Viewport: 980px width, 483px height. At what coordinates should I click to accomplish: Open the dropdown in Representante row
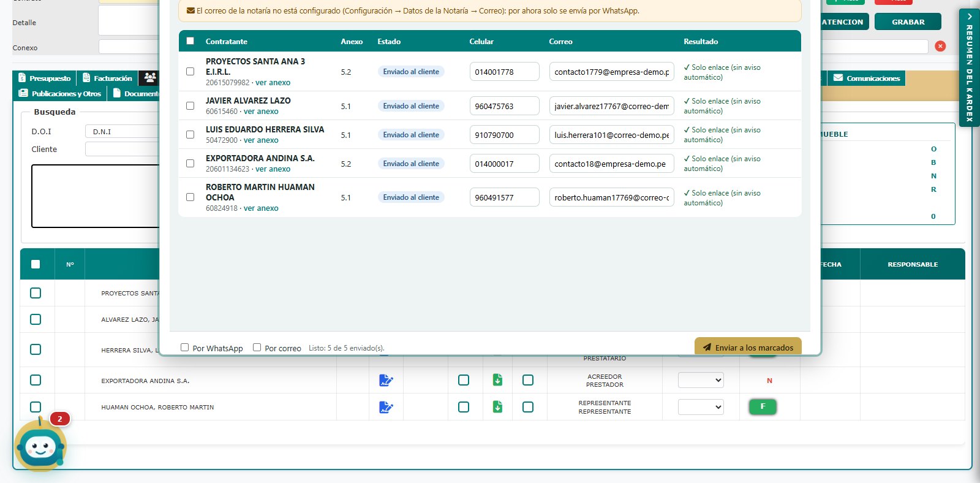(701, 406)
